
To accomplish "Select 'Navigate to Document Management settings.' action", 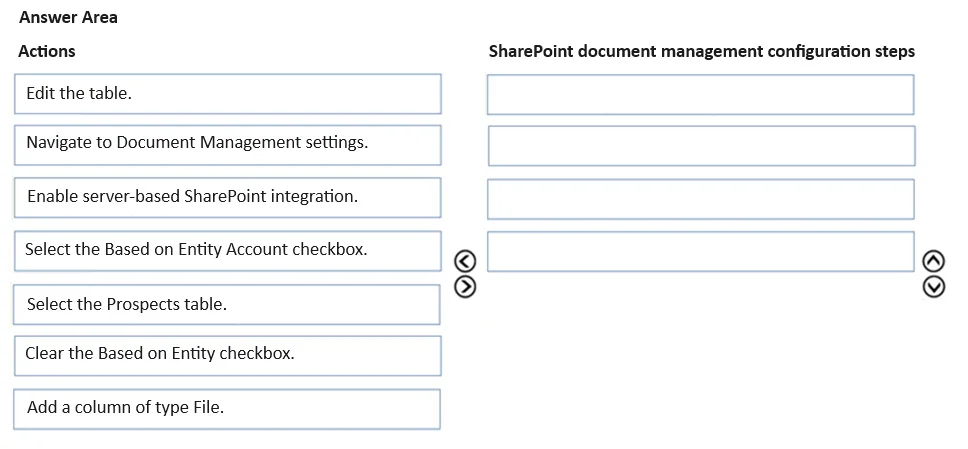I will (x=228, y=145).
